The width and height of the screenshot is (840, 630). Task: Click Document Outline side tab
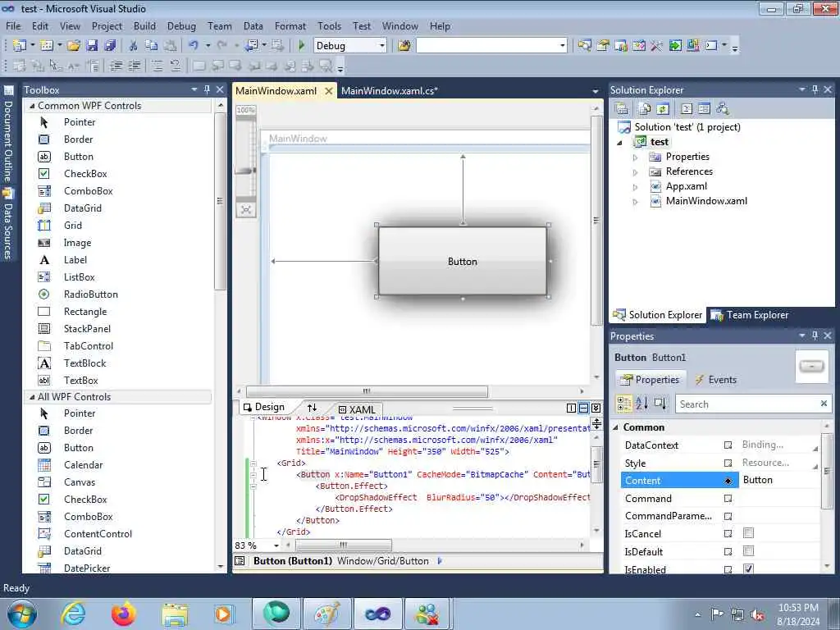(x=8, y=135)
